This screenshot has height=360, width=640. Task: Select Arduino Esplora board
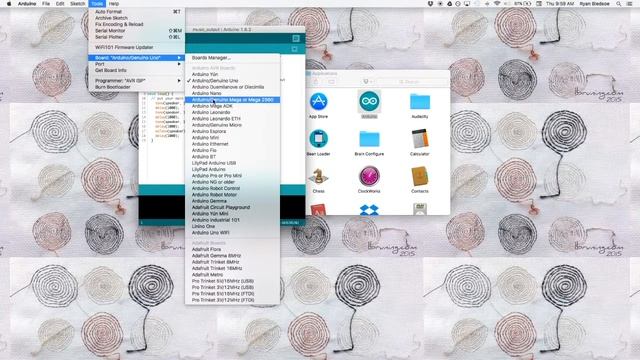(233, 131)
